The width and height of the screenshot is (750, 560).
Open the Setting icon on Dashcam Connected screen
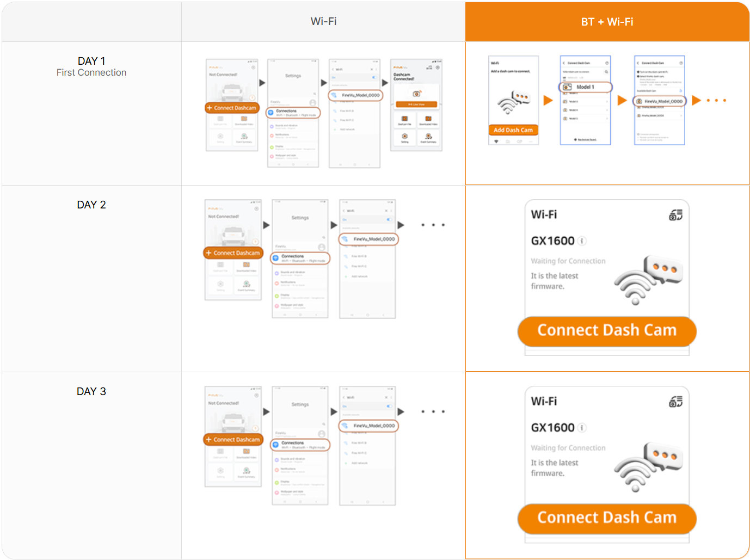(x=404, y=137)
